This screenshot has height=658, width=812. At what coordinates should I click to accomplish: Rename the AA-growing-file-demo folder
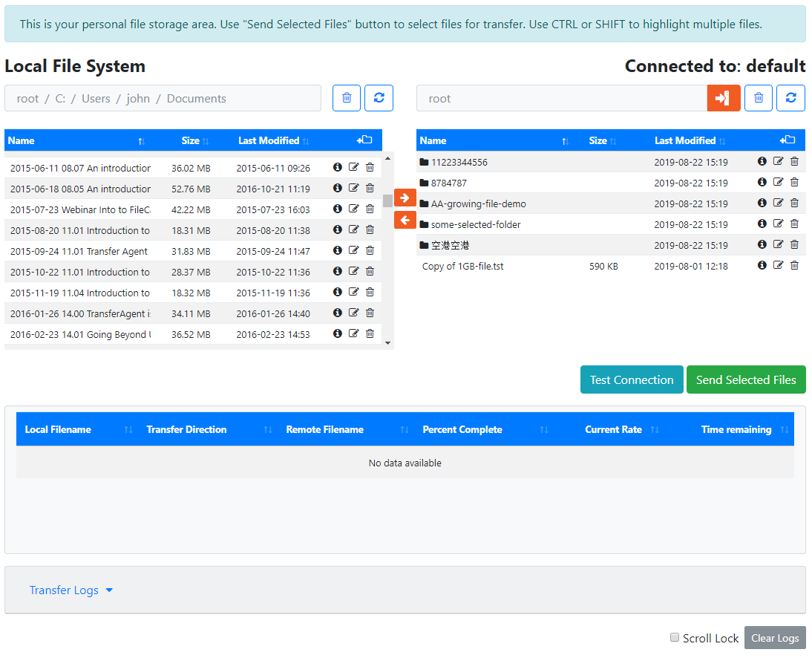[778, 203]
